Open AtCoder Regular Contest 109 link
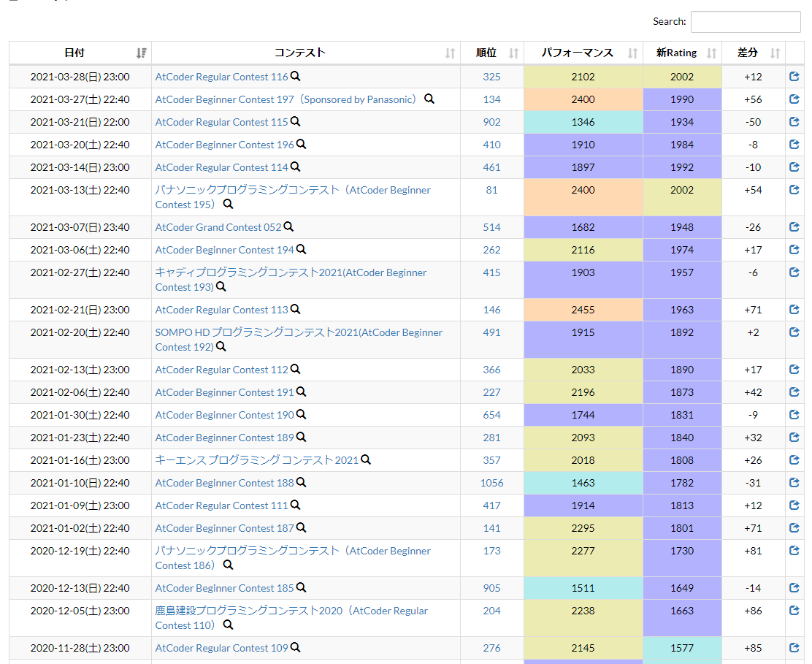The height and width of the screenshot is (664, 812). point(221,648)
